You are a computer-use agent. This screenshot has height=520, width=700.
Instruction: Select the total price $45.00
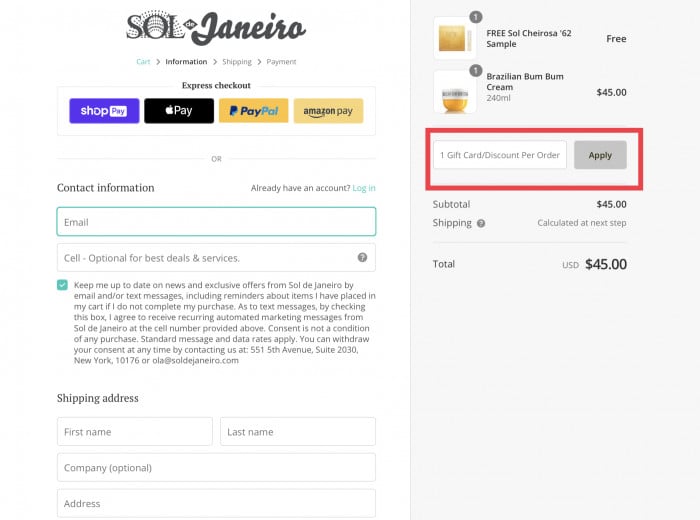(606, 264)
